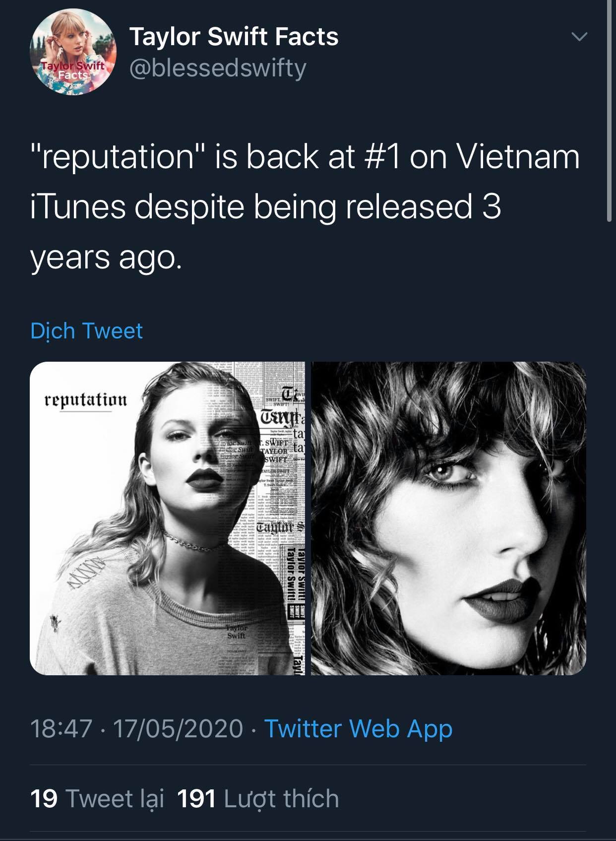The height and width of the screenshot is (841, 616).
Task: Click the "Taylor Swift Facts" display name
Action: [x=234, y=37]
